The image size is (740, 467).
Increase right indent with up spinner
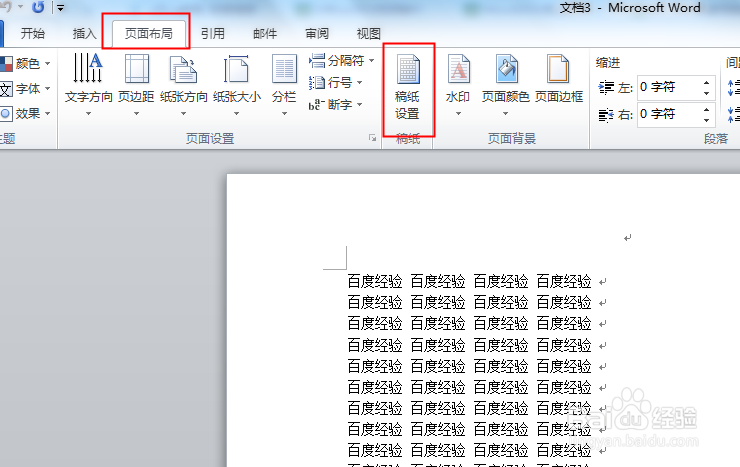click(x=706, y=109)
